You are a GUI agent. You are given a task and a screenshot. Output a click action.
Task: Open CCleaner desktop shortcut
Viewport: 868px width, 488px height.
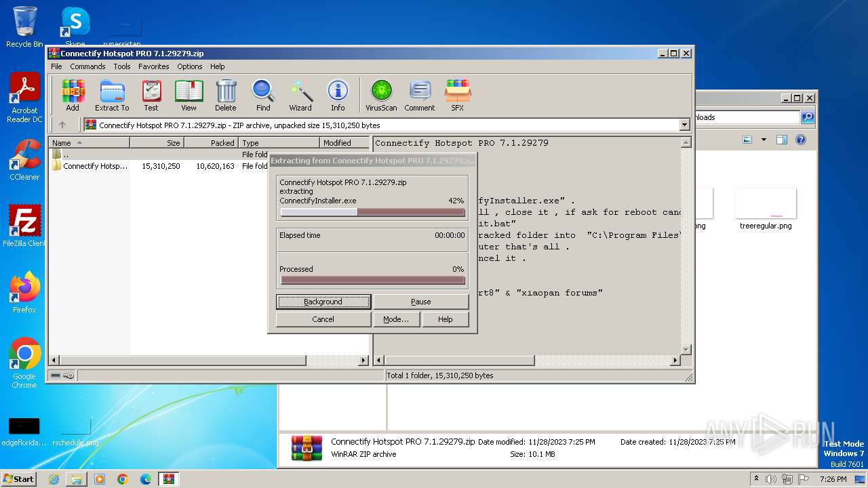[x=24, y=160]
